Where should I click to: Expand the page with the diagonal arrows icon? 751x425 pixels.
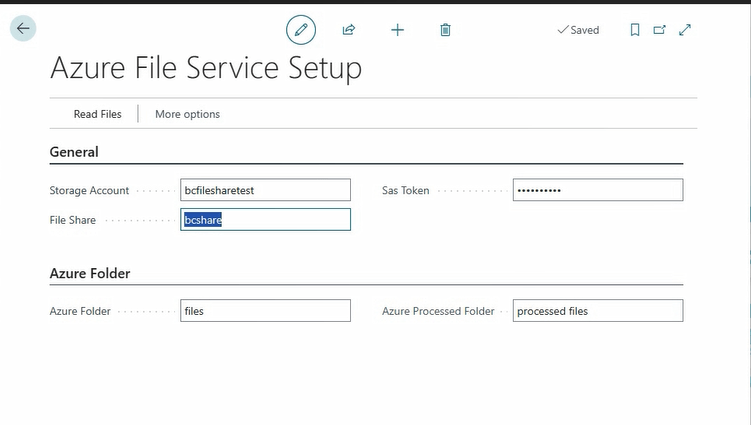pos(685,30)
